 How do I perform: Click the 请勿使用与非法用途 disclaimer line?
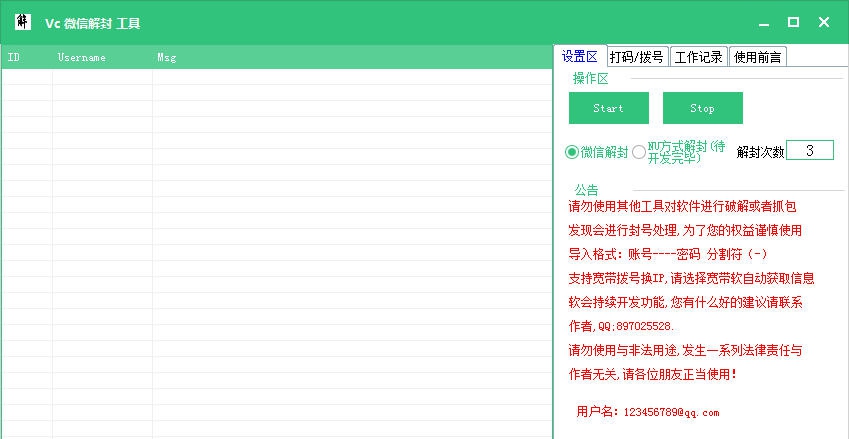point(685,350)
